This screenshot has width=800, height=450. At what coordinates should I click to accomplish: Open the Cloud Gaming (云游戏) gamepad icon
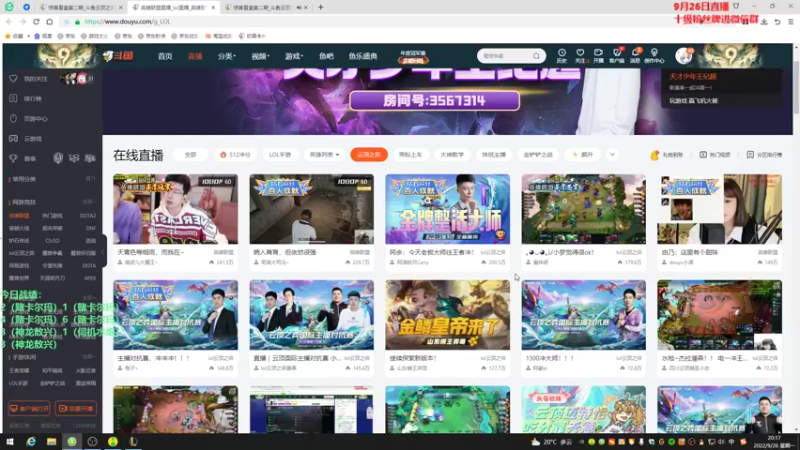click(x=13, y=138)
